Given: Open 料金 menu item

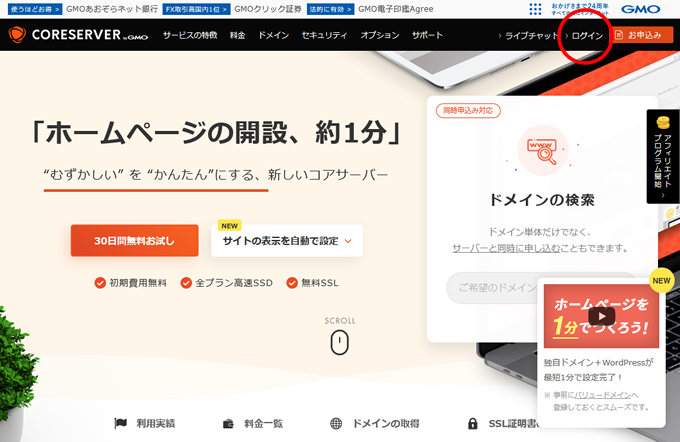Looking at the screenshot, I should tap(237, 35).
